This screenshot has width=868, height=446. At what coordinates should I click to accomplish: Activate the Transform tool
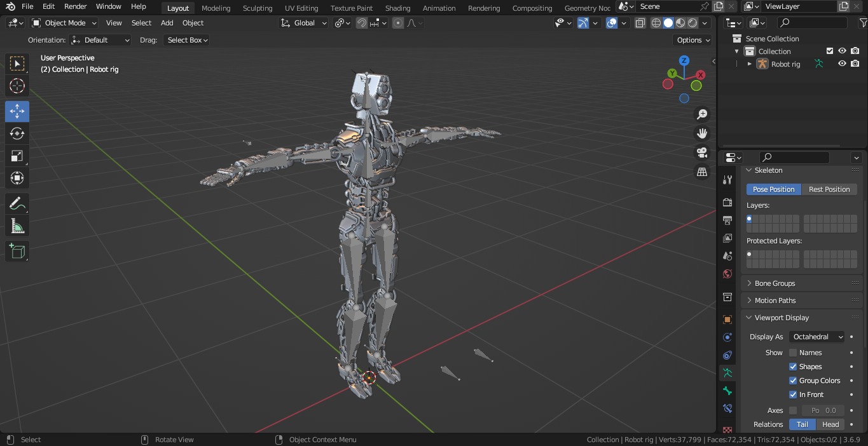(x=17, y=178)
